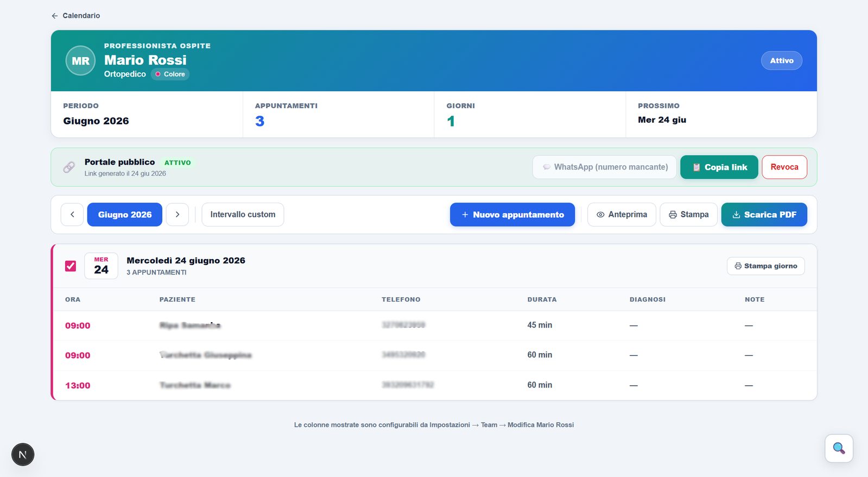
Task: Print the day with Stampa giorno
Action: [x=765, y=266]
